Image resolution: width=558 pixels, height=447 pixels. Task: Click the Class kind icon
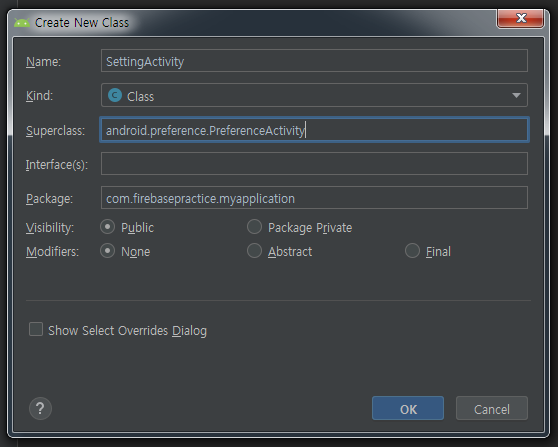(x=115, y=95)
